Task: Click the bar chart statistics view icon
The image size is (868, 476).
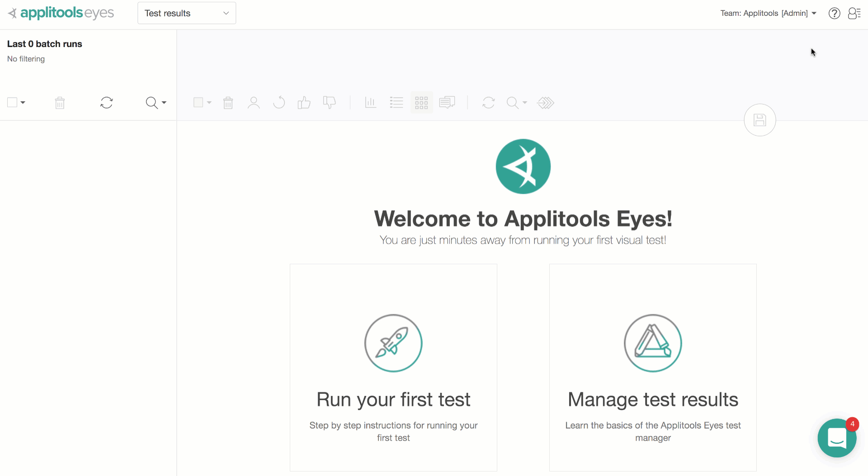Action: point(370,103)
